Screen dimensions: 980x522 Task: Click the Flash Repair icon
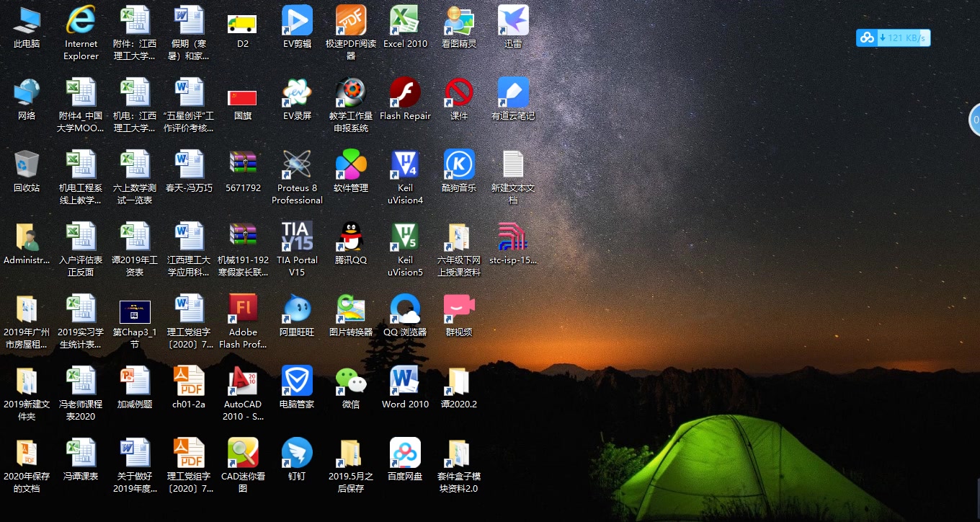405,92
